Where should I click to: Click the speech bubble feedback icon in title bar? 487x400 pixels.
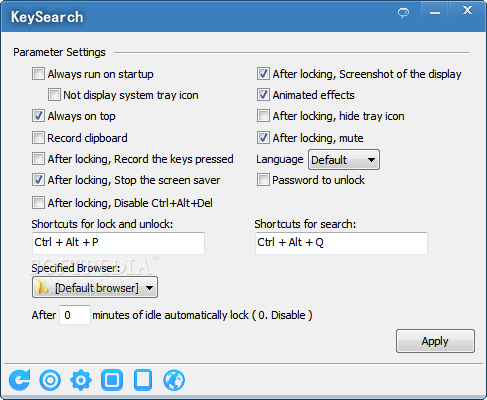pos(403,13)
